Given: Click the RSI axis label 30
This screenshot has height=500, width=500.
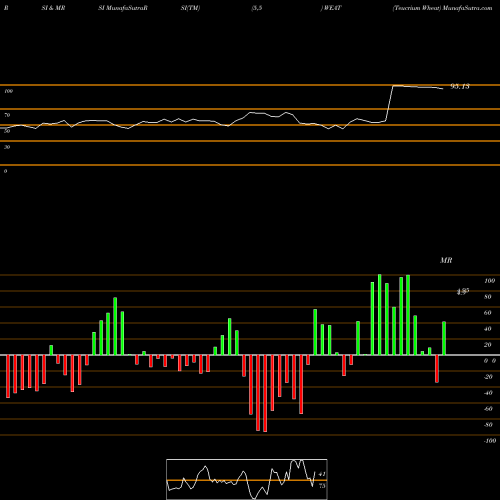Looking at the screenshot, I should click(7, 147).
